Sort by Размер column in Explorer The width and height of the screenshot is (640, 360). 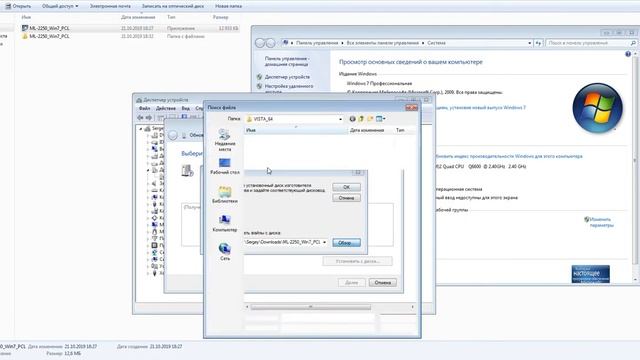(x=220, y=18)
